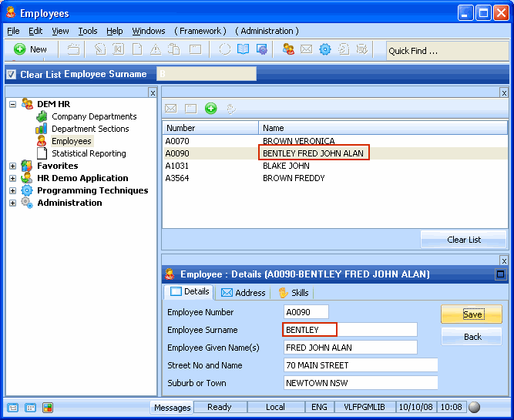Viewport: 514px width, 420px height.
Task: Click the envelope icon in main toolbar
Action: [x=306, y=49]
